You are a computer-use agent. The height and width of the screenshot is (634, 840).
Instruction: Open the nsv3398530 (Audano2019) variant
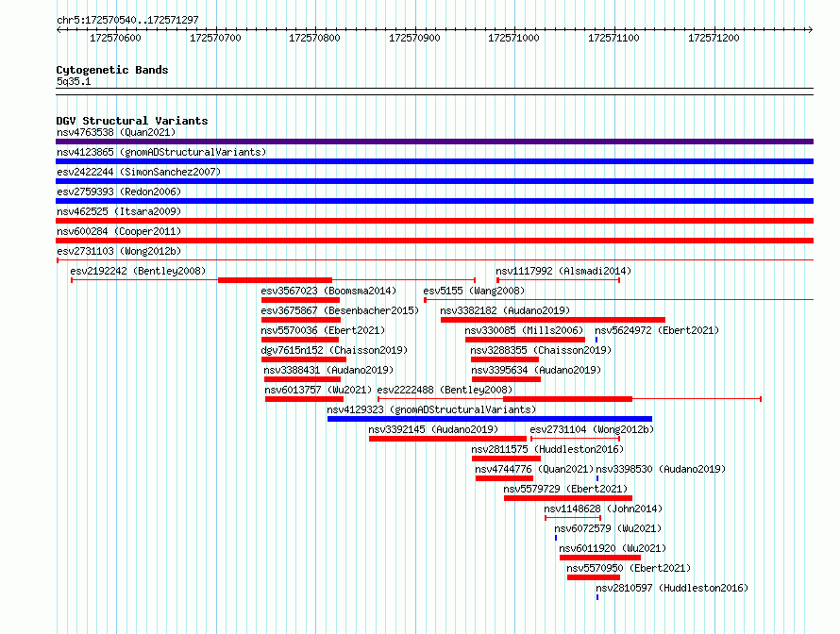click(x=661, y=469)
